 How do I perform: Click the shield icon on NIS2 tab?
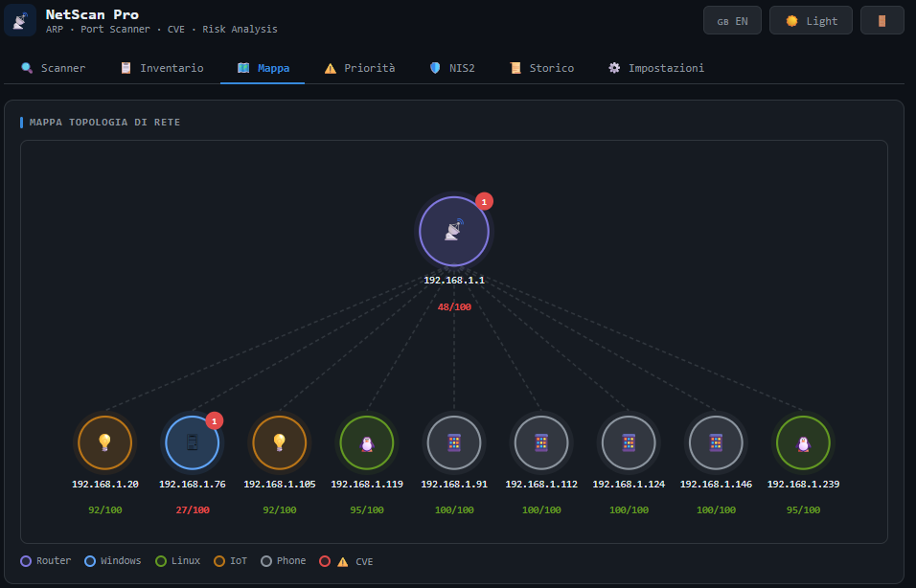click(x=435, y=68)
